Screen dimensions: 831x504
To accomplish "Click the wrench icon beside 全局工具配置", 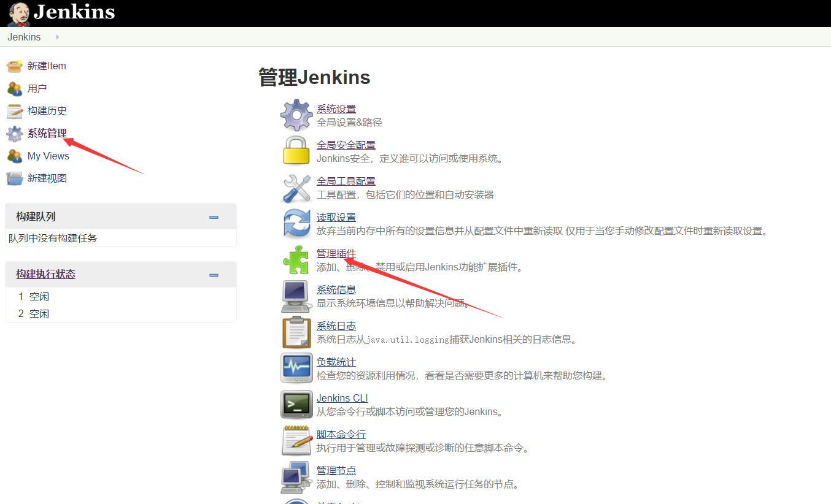I will (x=296, y=187).
